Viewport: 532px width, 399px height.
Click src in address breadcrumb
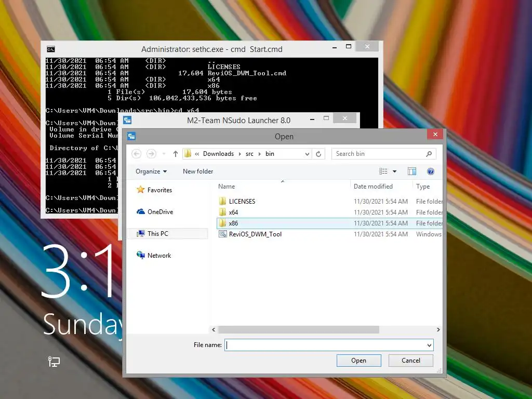(249, 154)
